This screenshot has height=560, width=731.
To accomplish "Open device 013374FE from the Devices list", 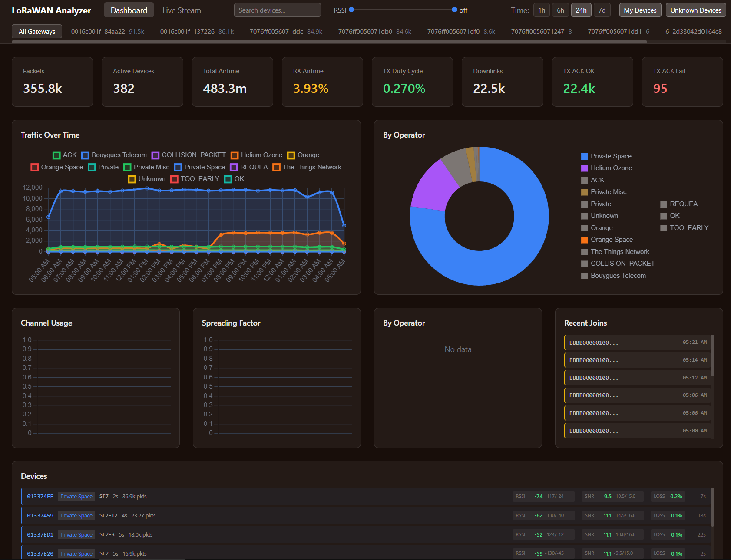I will tap(40, 496).
